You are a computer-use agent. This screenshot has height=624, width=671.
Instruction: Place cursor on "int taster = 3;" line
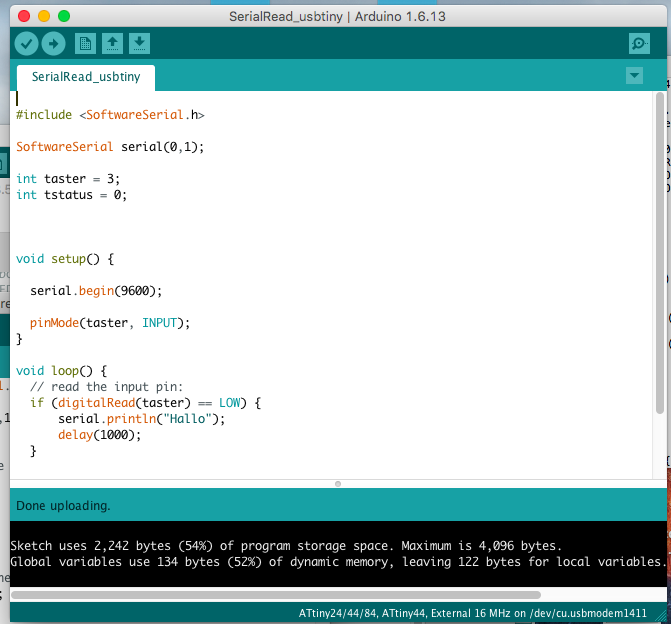68,179
